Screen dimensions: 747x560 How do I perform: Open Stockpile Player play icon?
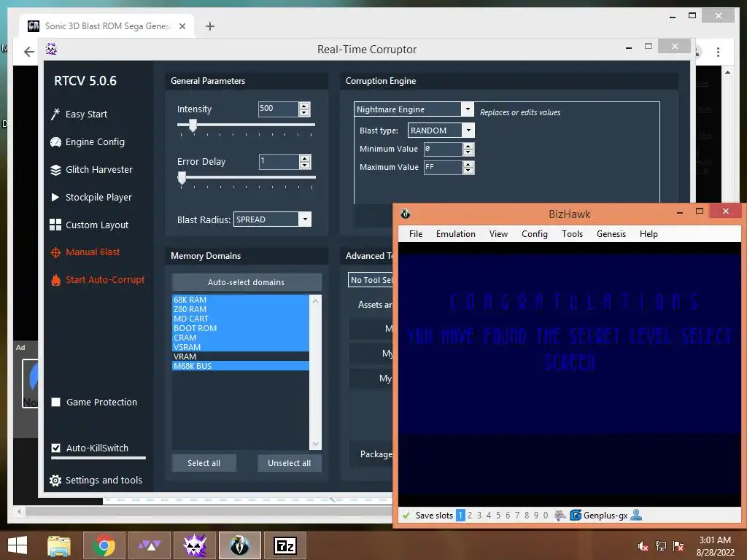[55, 197]
